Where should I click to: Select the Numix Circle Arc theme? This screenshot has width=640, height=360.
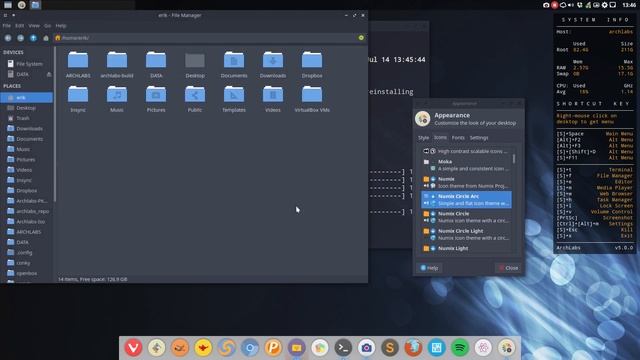tap(466, 200)
